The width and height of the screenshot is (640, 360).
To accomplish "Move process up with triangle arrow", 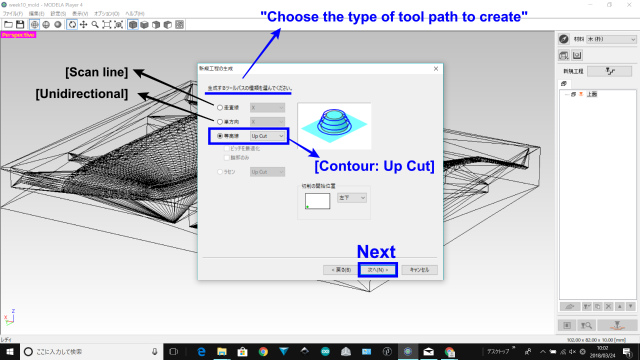I will pyautogui.click(x=620, y=306).
